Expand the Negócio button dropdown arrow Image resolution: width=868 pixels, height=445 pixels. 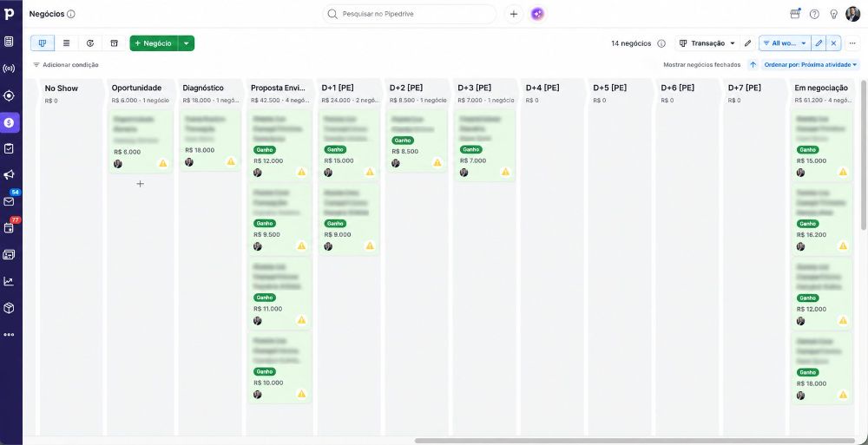point(187,43)
